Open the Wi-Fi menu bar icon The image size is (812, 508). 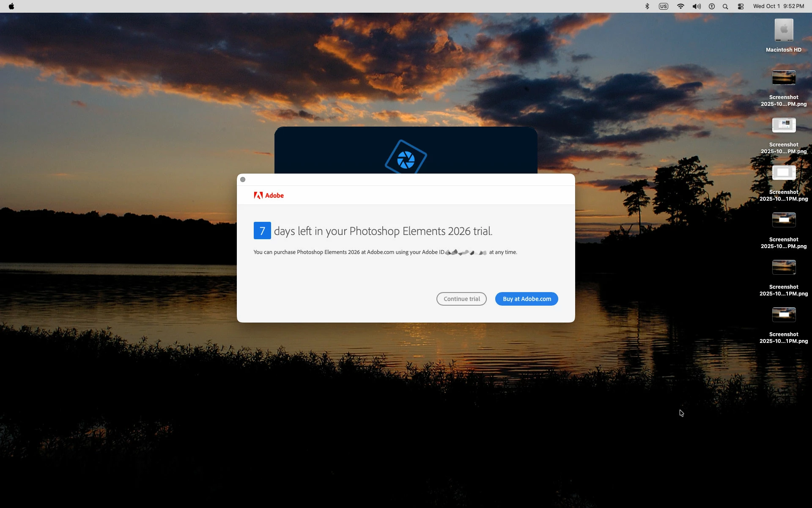pos(680,6)
